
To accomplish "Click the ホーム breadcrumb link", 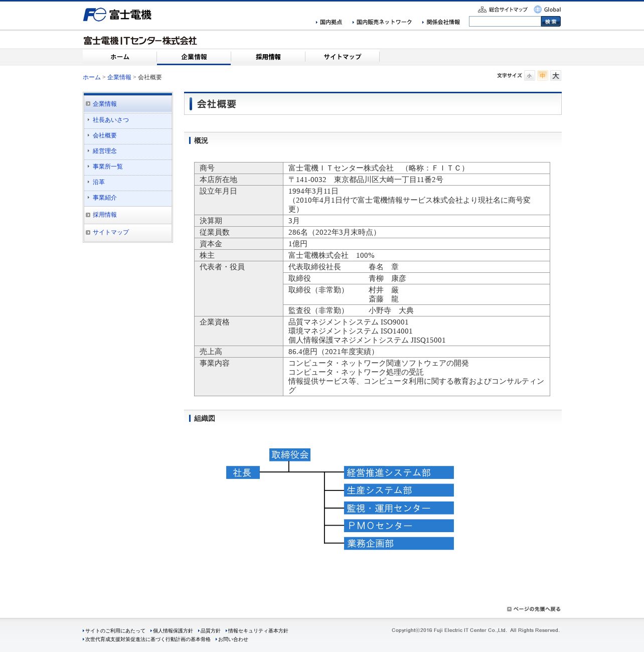I will [x=92, y=77].
